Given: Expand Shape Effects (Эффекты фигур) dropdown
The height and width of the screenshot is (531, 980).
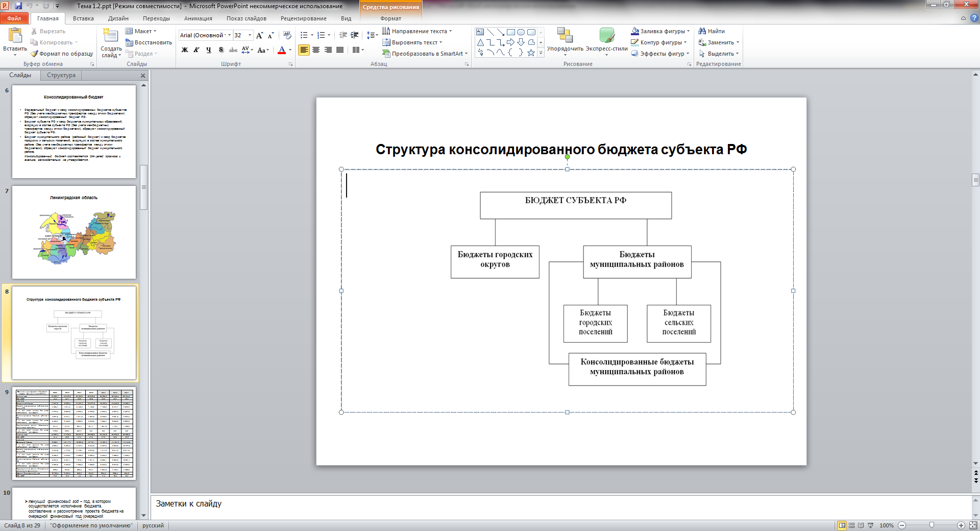Looking at the screenshot, I should click(688, 54).
